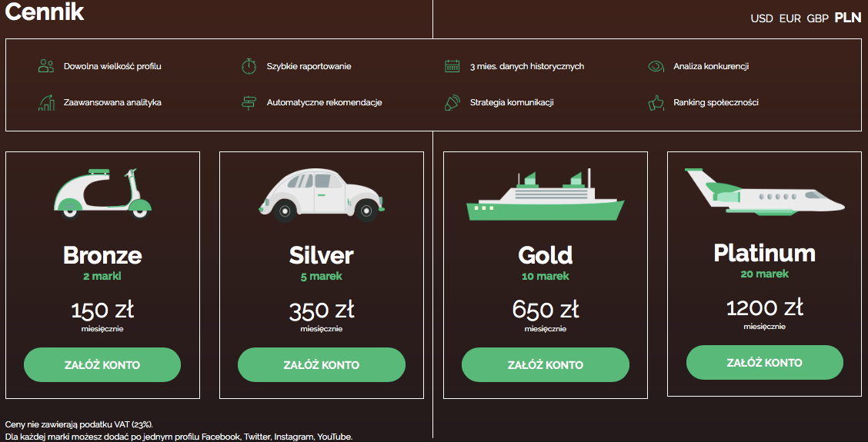Click the Platinum jet illustration
This screenshot has height=442, width=868.
[x=763, y=192]
